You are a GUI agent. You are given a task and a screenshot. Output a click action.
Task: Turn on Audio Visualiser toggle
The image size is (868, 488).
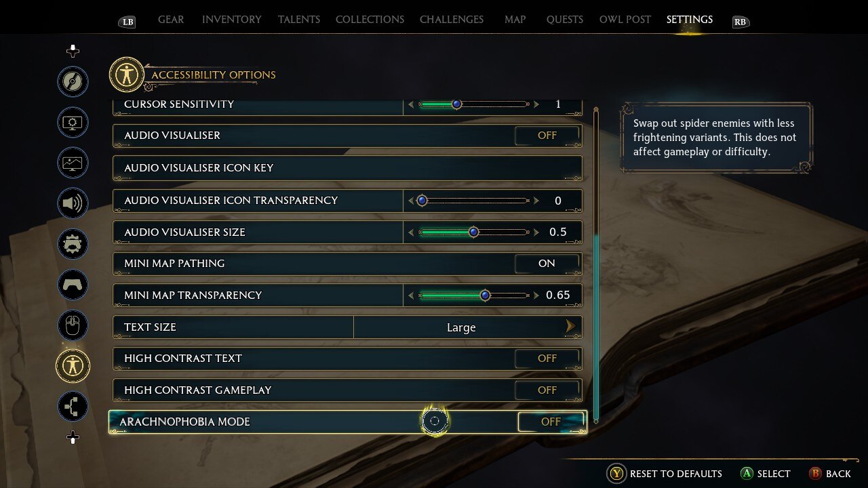pos(547,136)
